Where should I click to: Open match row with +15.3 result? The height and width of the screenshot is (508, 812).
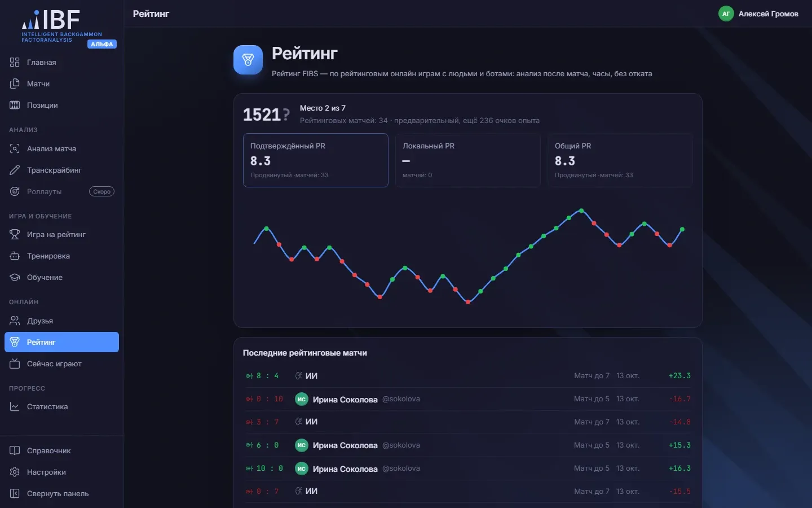(468, 445)
